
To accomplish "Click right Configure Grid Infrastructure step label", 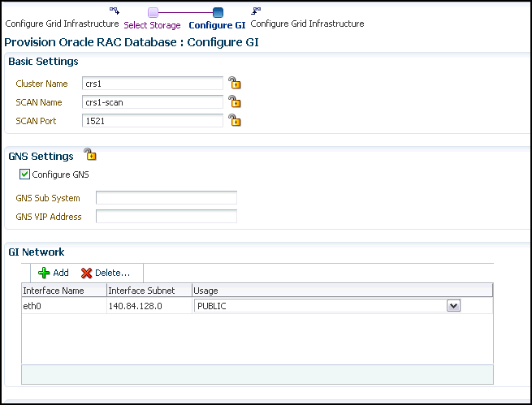I will [307, 24].
